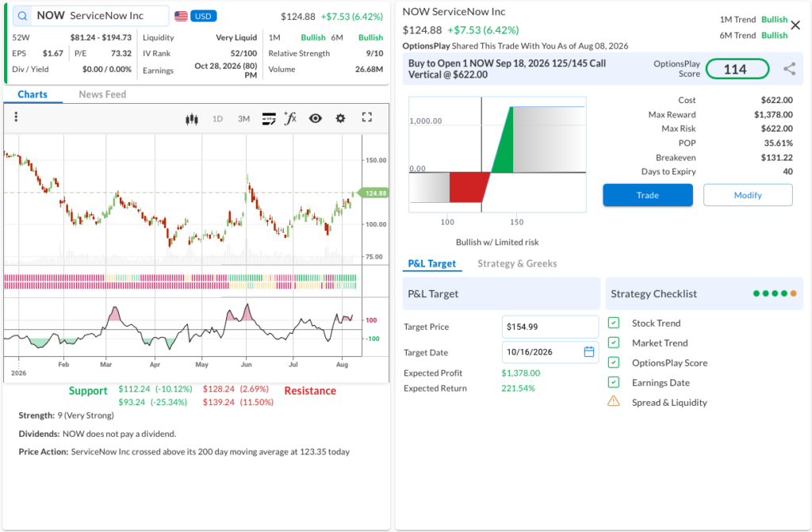Viewport: 812px width, 532px height.
Task: Open the 3M time range dropdown
Action: 244,119
